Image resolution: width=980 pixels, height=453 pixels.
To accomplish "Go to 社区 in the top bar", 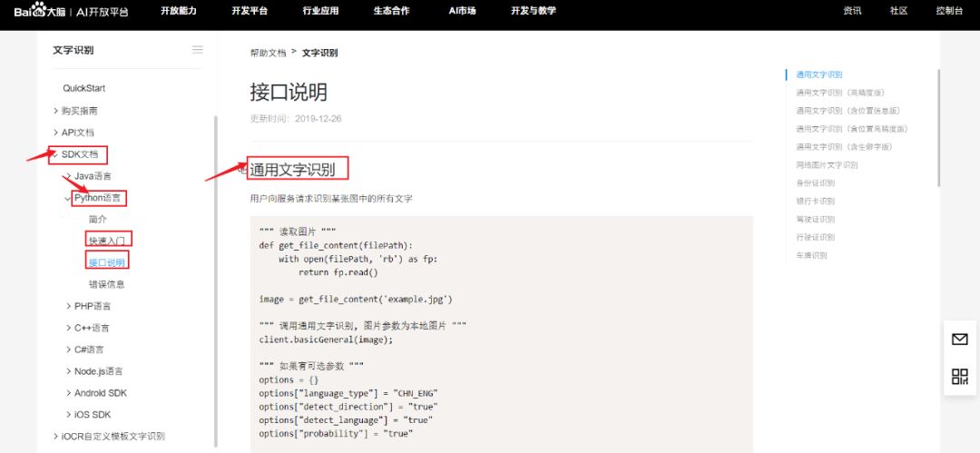I will pos(898,11).
